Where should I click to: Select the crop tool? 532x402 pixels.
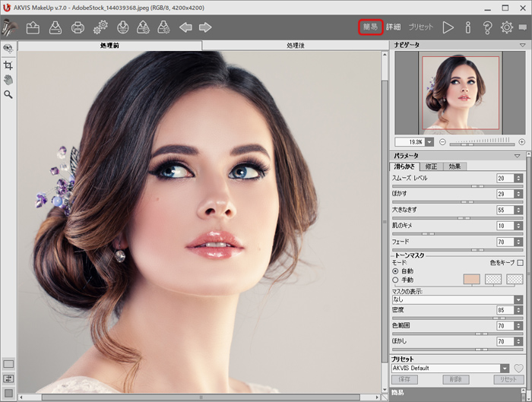pyautogui.click(x=8, y=65)
